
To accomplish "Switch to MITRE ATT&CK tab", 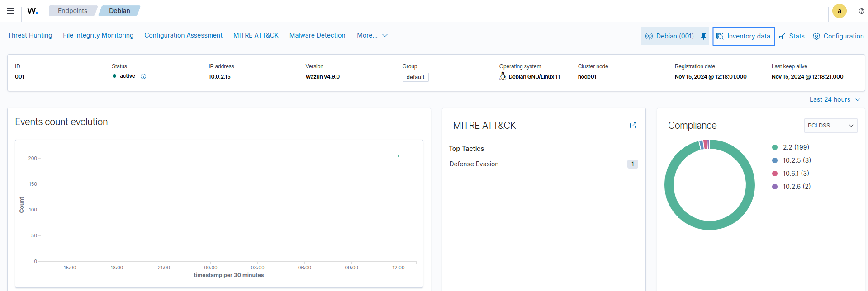I will click(x=256, y=35).
